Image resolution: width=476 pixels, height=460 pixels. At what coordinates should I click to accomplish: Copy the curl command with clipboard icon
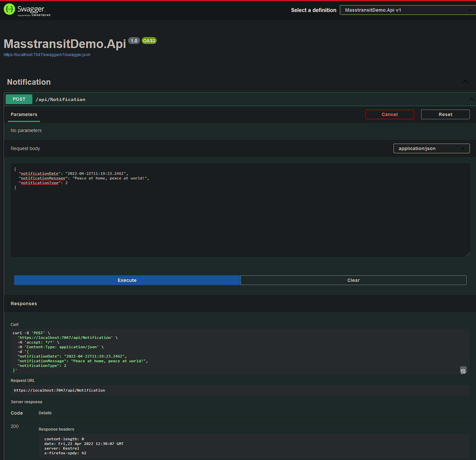coord(463,371)
